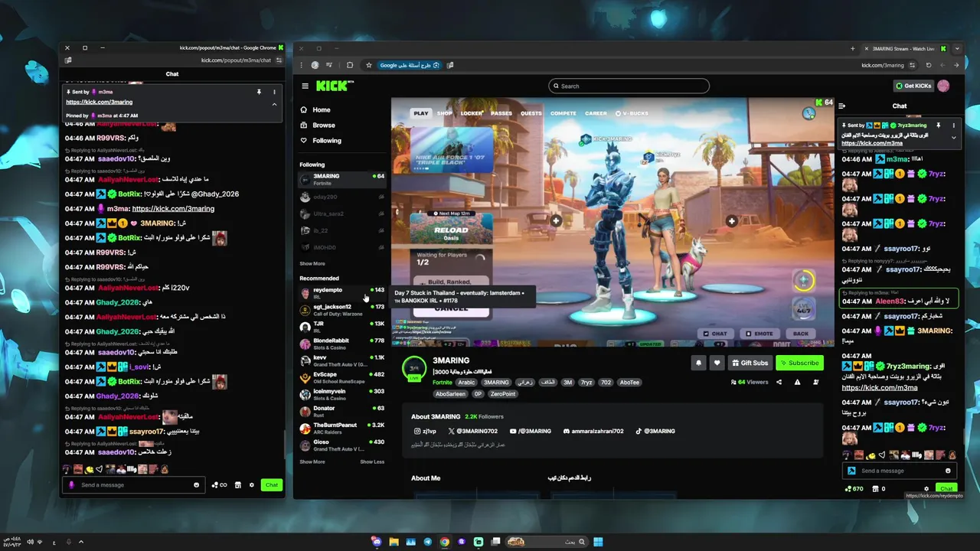This screenshot has height=551, width=980.
Task: Open channel points icon in popout chat
Action: pyautogui.click(x=219, y=484)
